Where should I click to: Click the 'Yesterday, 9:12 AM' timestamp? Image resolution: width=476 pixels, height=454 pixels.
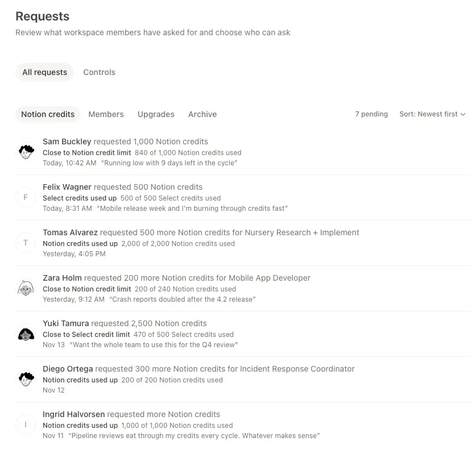(73, 299)
